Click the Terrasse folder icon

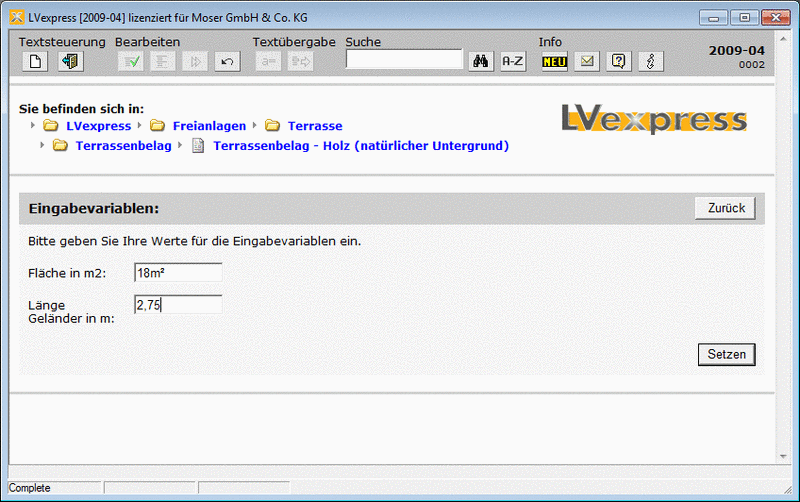(x=272, y=126)
